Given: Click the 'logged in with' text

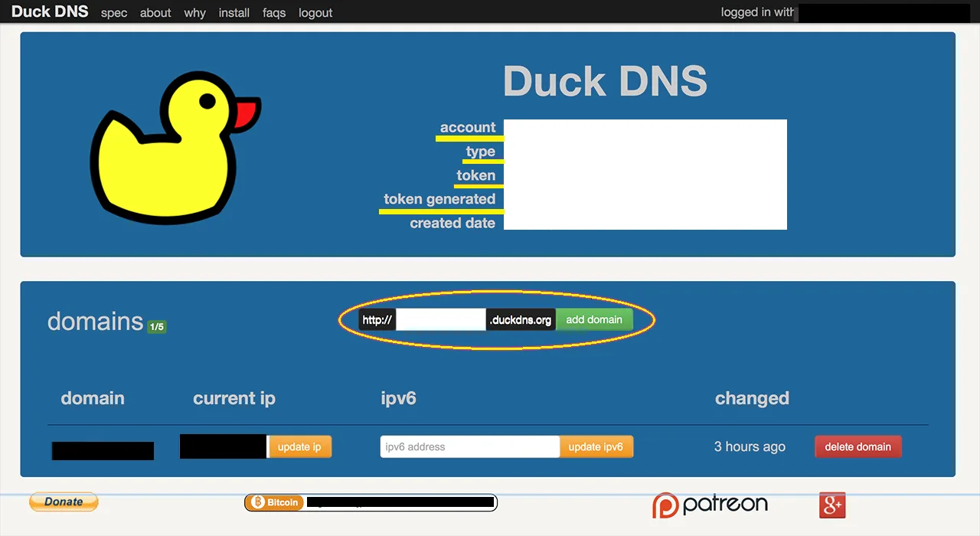Looking at the screenshot, I should (758, 12).
